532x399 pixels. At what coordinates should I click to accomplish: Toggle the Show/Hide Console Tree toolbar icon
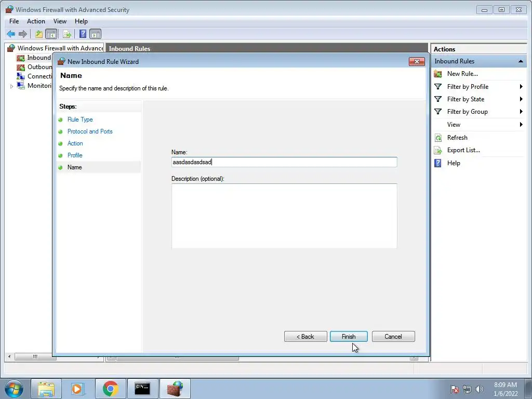[x=51, y=34]
